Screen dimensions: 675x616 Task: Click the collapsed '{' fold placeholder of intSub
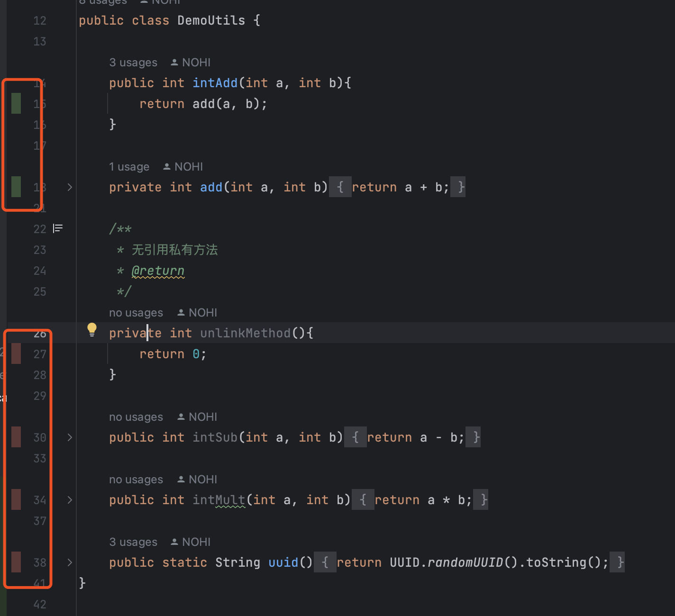coord(355,437)
